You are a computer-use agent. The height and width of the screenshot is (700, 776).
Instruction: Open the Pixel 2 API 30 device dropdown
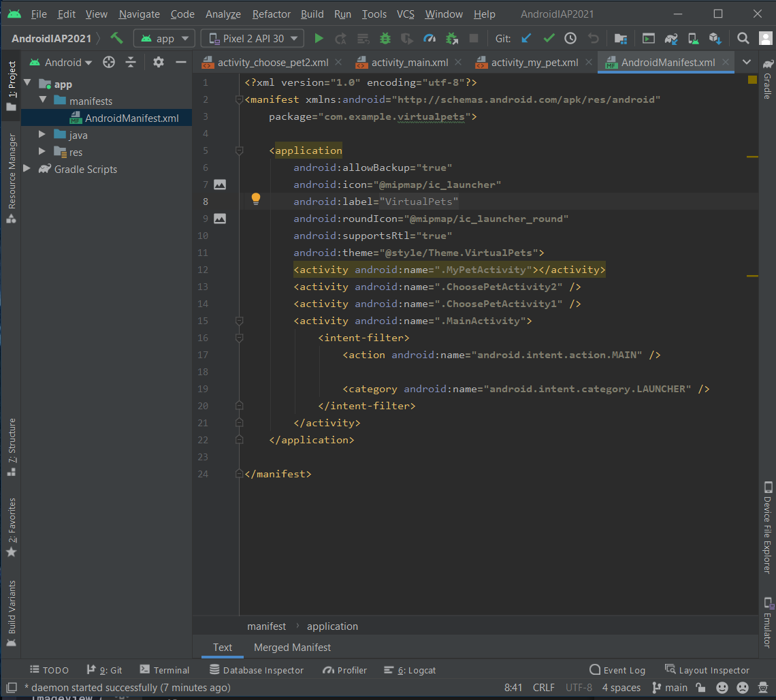(x=253, y=39)
